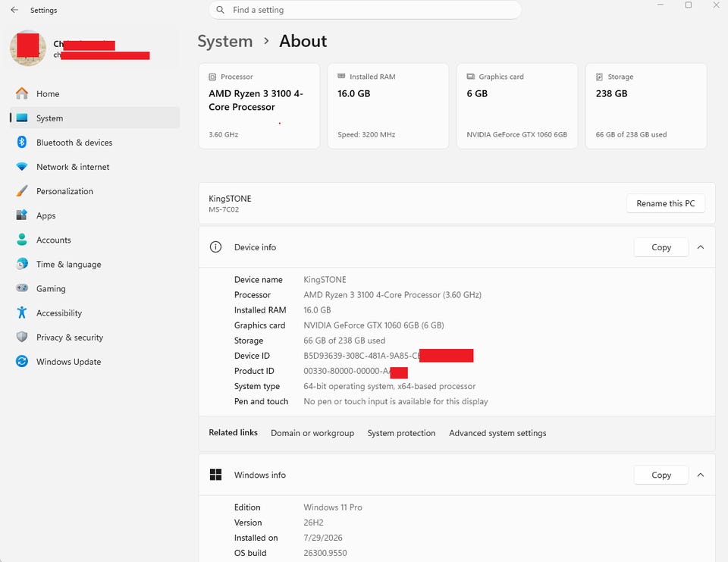Click the Device info circle icon
Image resolution: width=728 pixels, height=562 pixels.
coord(215,247)
